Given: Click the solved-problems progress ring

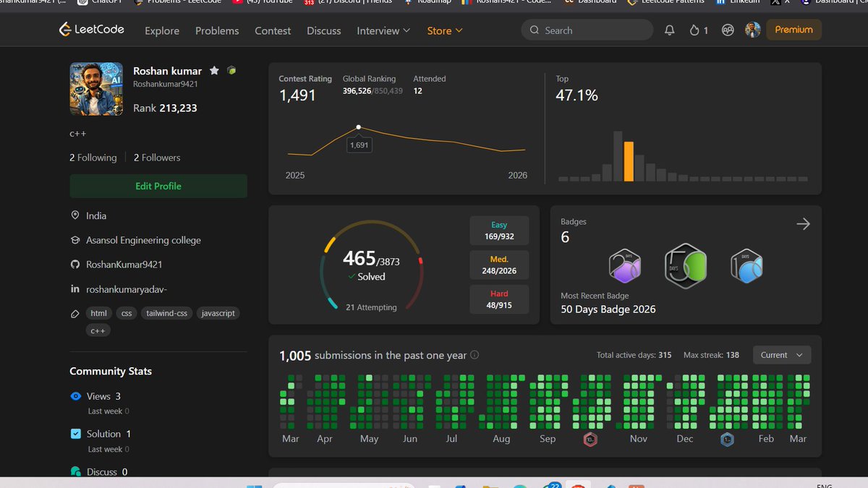Looking at the screenshot, I should click(x=371, y=265).
